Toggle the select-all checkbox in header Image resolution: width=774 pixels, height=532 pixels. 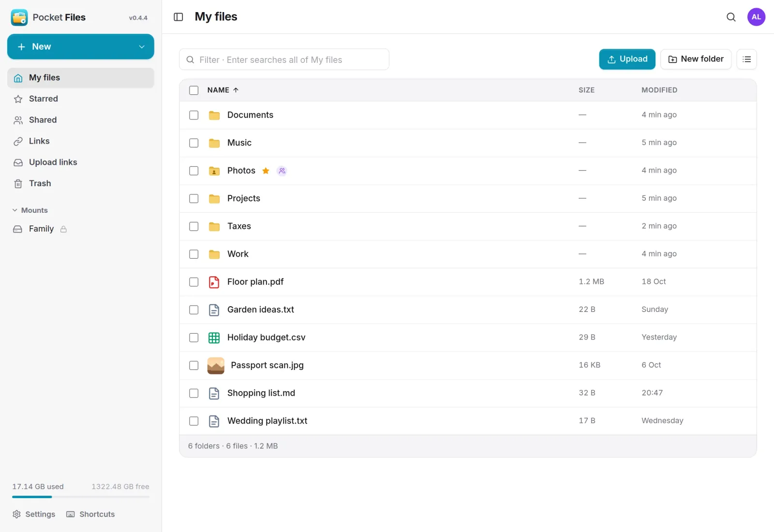[193, 90]
